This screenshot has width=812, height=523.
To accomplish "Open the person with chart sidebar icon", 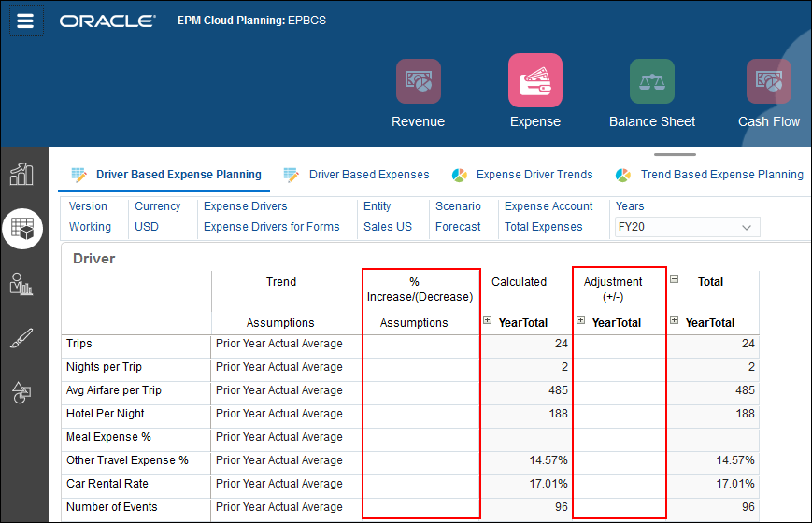I will tap(21, 284).
